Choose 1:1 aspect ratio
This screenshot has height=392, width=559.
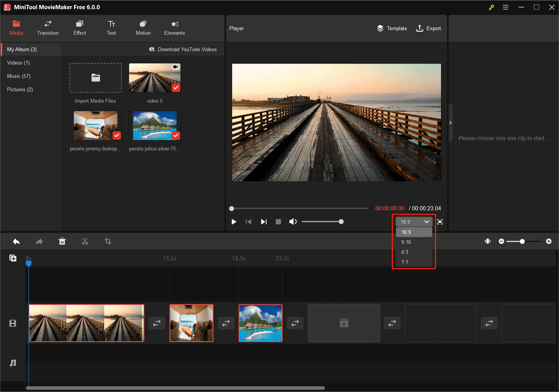pos(414,262)
